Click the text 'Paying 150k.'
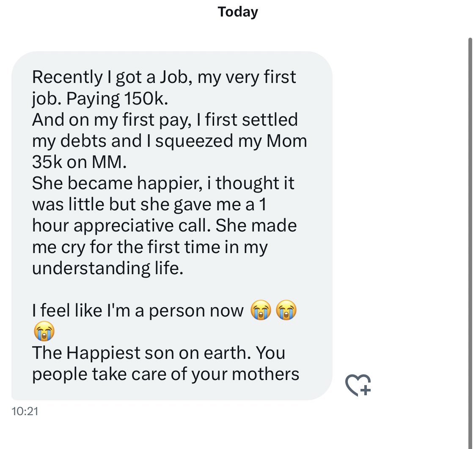This screenshot has width=476, height=449. (117, 99)
